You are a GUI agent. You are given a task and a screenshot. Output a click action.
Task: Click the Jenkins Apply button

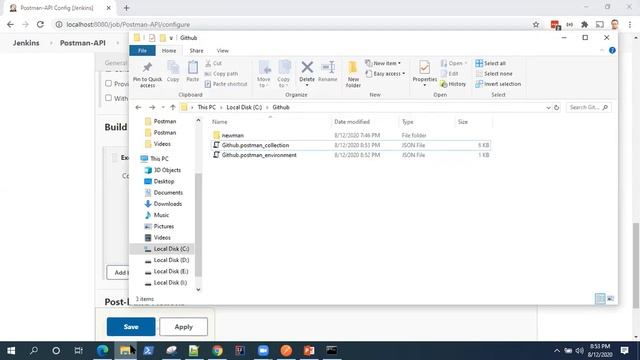pos(183,327)
